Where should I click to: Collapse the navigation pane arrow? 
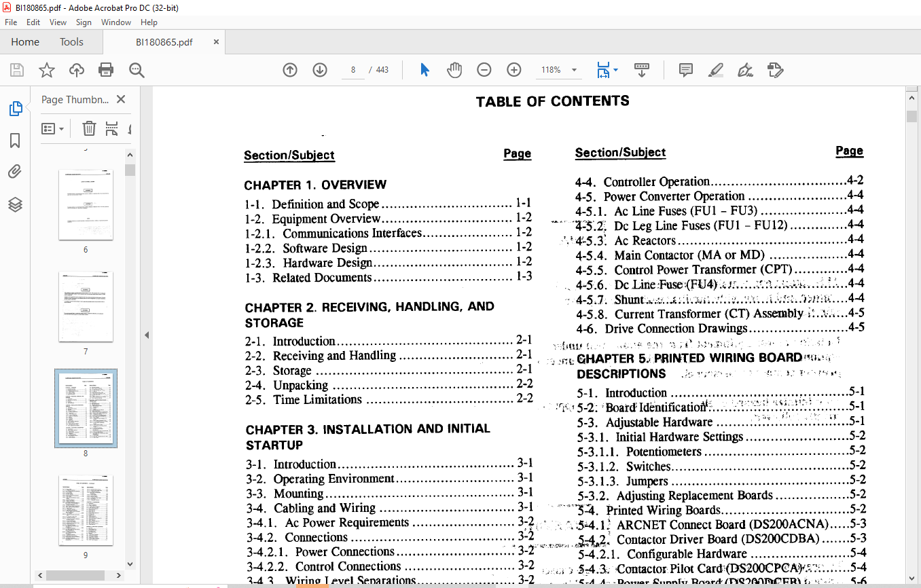pos(147,335)
